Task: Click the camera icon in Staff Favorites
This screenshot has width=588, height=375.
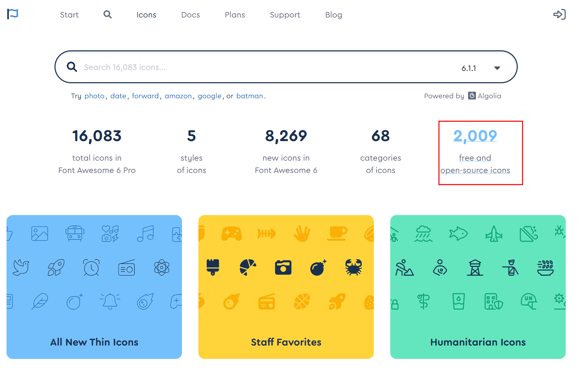Action: (x=283, y=267)
